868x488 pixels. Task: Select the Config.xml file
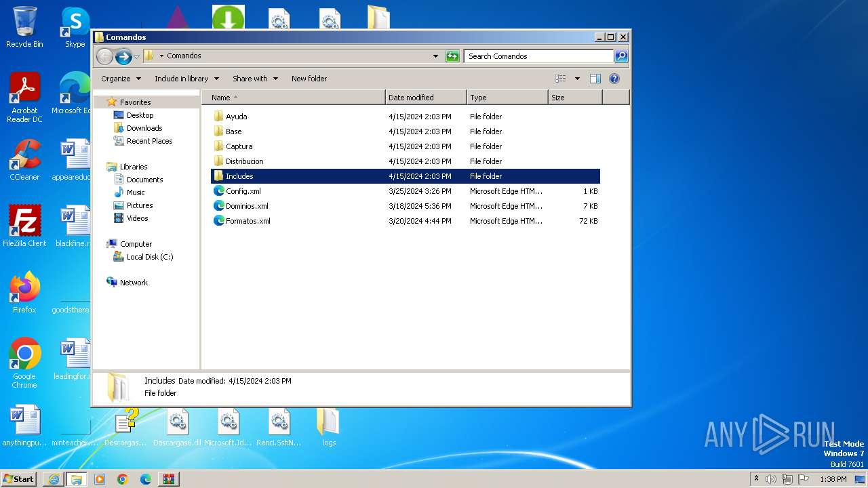click(406, 191)
